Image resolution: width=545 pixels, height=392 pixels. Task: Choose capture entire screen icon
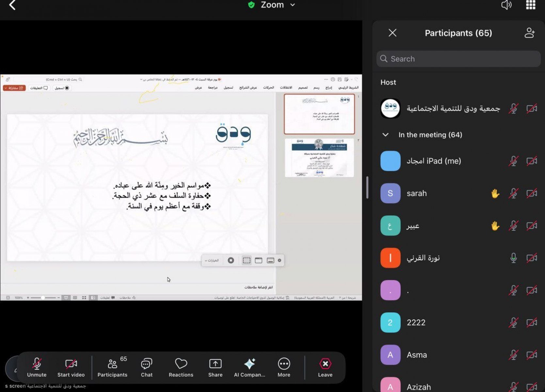pos(270,260)
